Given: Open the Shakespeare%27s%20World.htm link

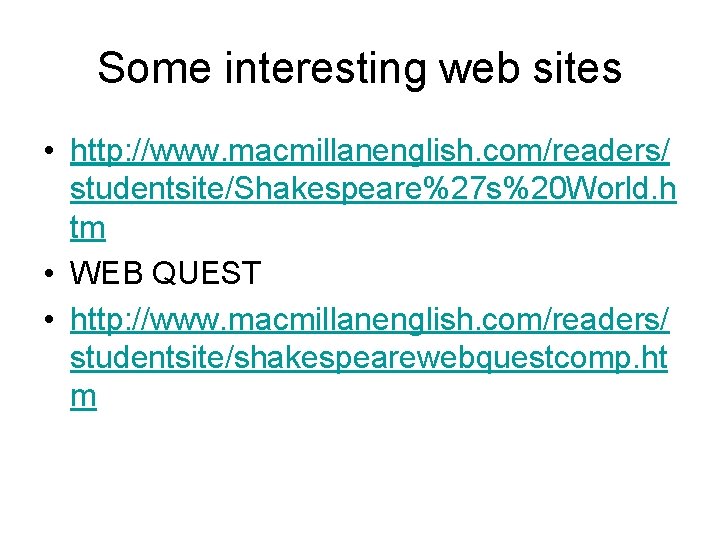Looking at the screenshot, I should (370, 151).
